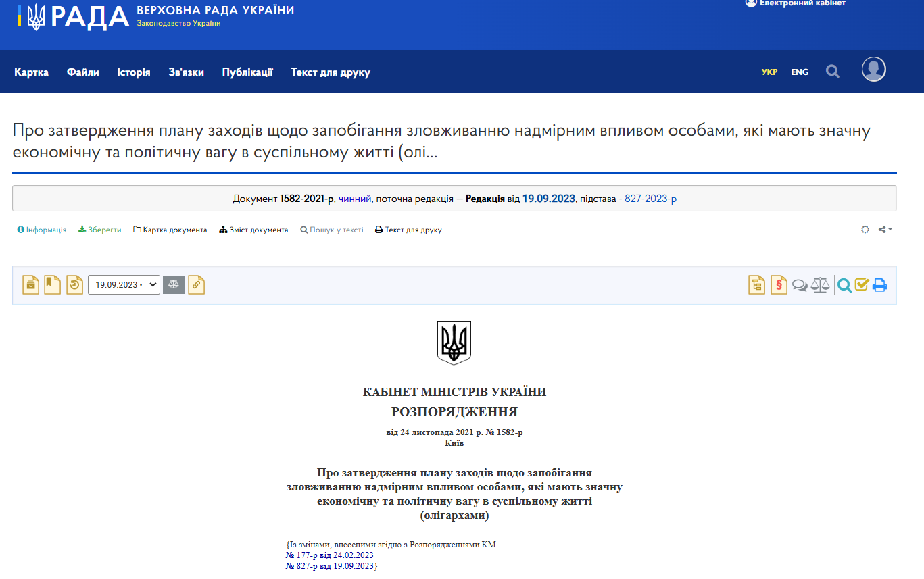Click the teal magnifier search-in-text icon
924x579 pixels.
tap(844, 286)
